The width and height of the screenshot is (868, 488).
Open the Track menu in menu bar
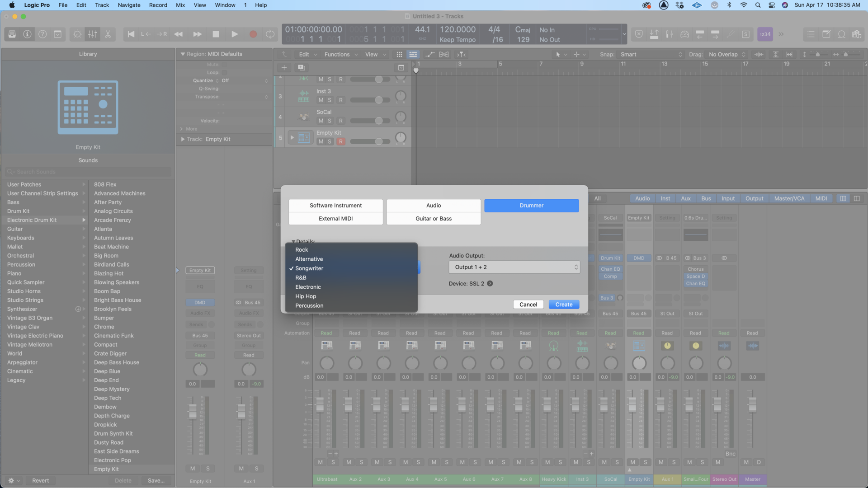(102, 5)
